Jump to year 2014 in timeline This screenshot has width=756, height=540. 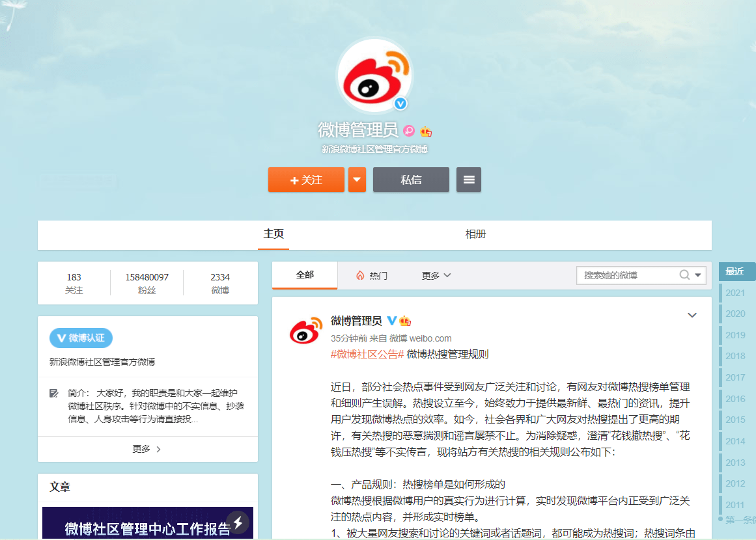click(735, 441)
